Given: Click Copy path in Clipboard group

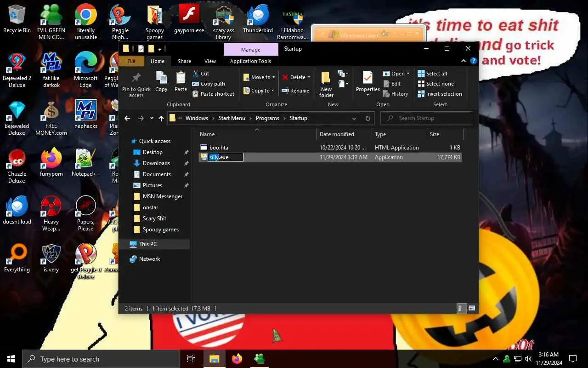Looking at the screenshot, I should tap(209, 84).
